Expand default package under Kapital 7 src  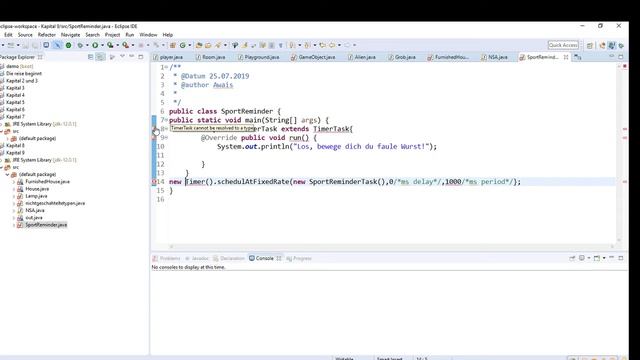point(7,139)
